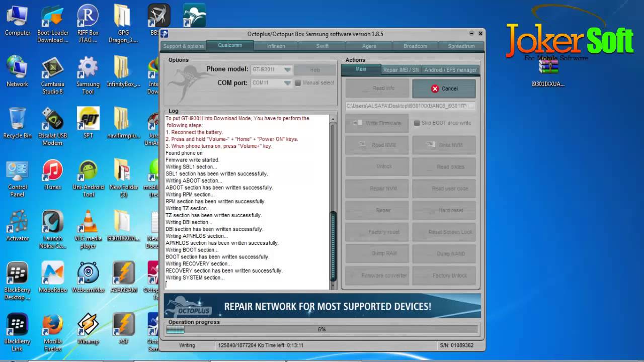Click the Octoplus Repair Network banner
The image size is (644, 362).
322,306
